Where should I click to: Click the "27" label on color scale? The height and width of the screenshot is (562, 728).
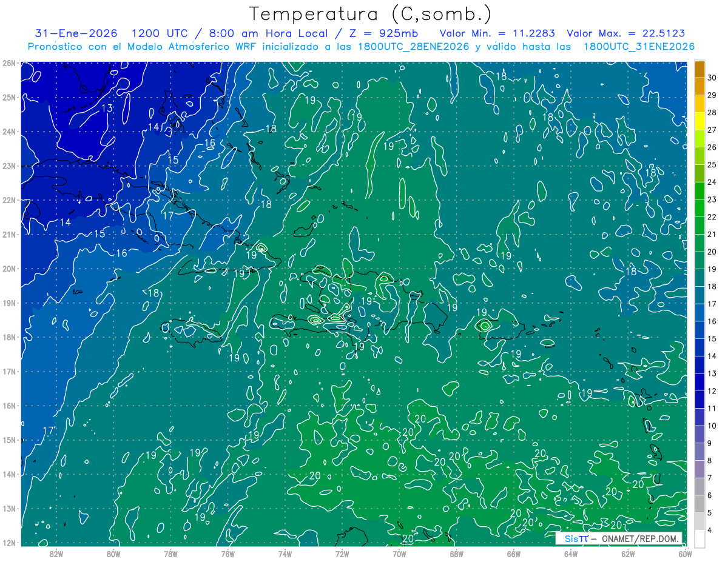[x=712, y=130]
